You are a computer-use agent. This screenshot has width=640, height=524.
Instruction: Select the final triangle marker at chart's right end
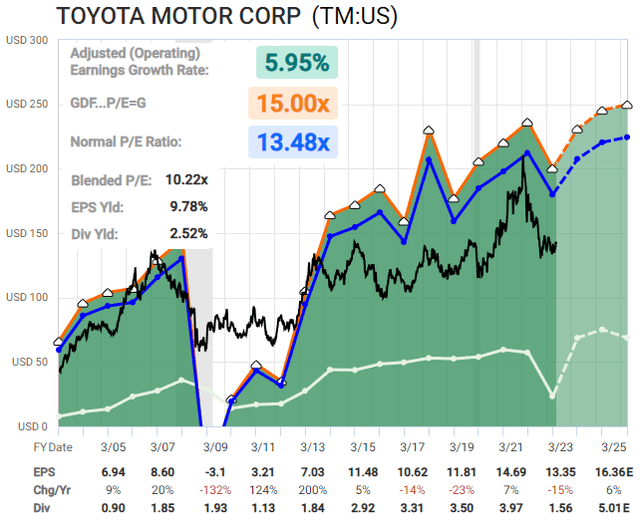(627, 104)
